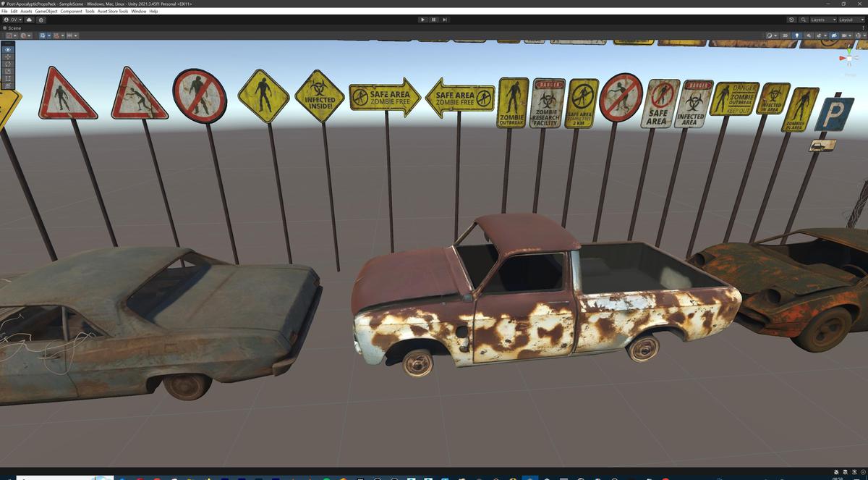The image size is (868, 480).
Task: Open the Layout dropdown
Action: [851, 20]
